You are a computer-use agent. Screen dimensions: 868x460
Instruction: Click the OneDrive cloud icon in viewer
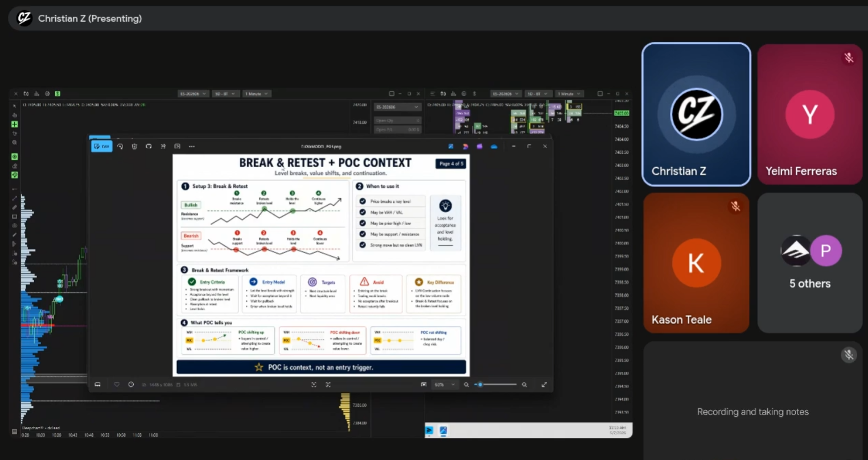pyautogui.click(x=494, y=146)
